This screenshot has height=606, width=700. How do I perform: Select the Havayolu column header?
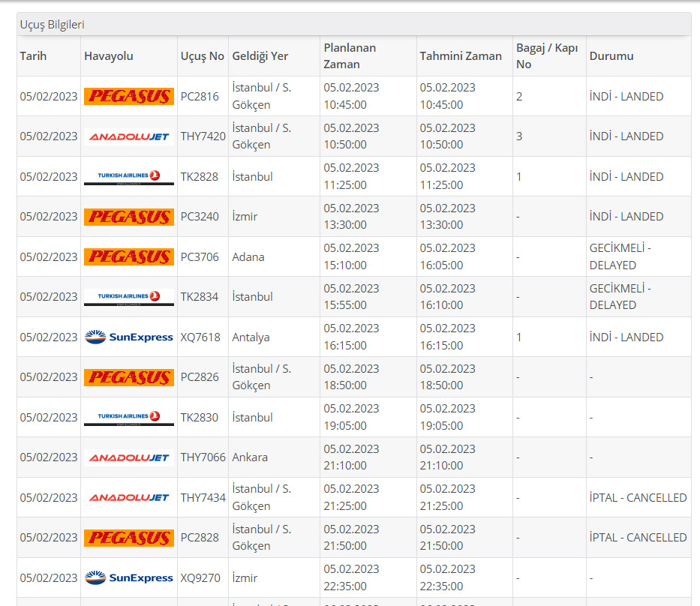[x=108, y=56]
